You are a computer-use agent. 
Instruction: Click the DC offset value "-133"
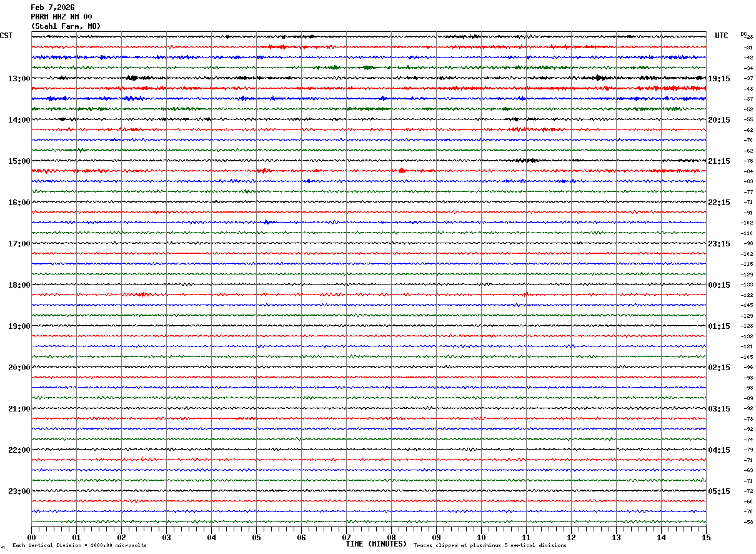pos(747,285)
